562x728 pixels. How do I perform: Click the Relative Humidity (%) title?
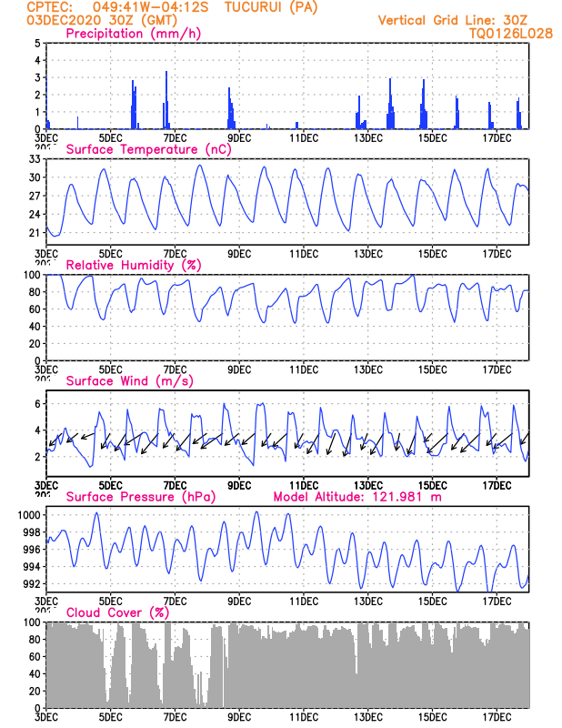click(134, 265)
